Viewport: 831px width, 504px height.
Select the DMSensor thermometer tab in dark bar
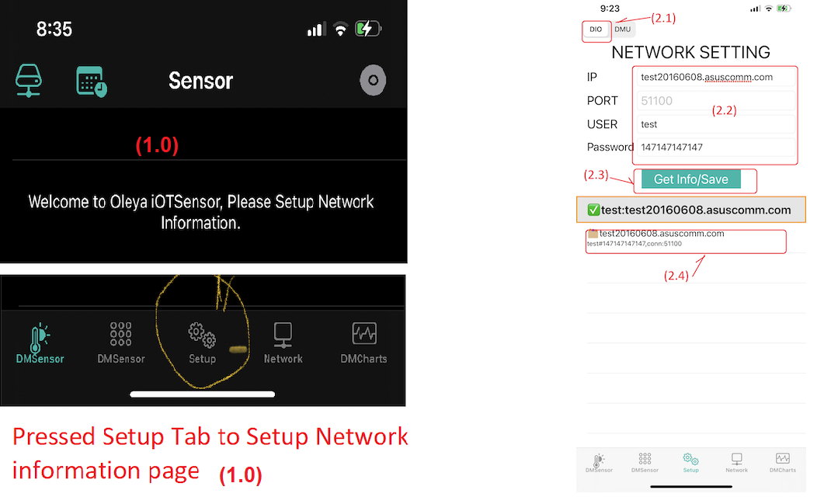tap(40, 343)
